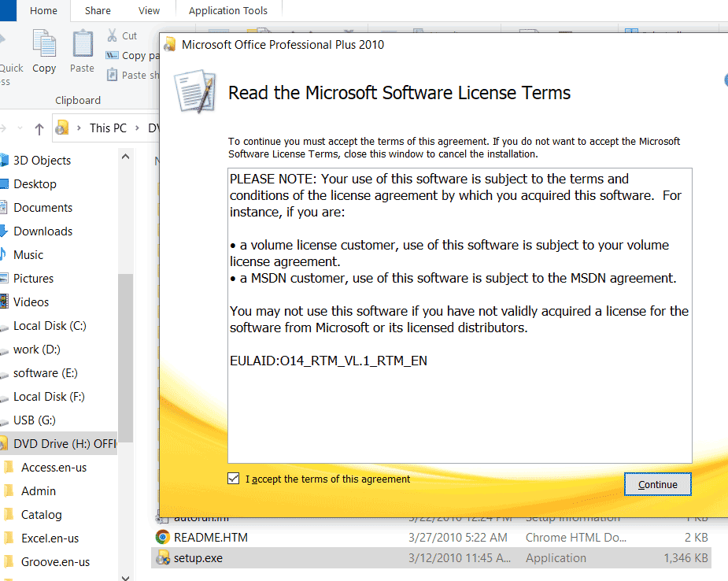Image resolution: width=728 pixels, height=581 pixels.
Task: Open the View ribbon tab
Action: [149, 11]
